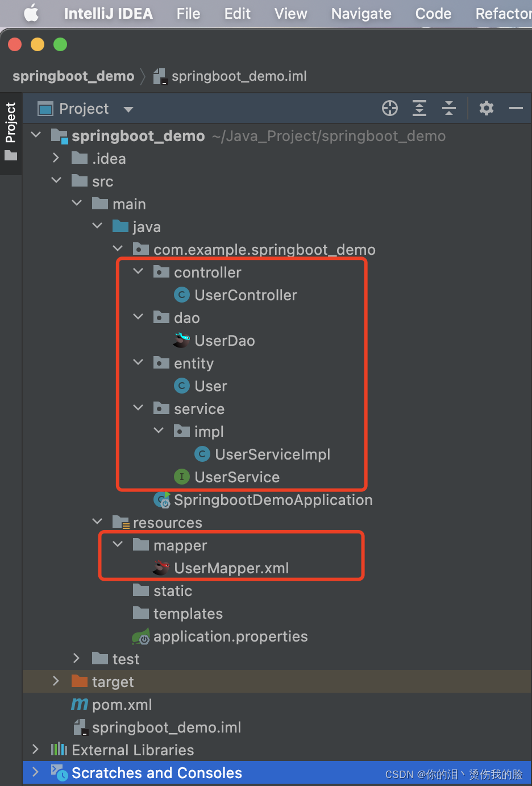Open the File menu
The image size is (532, 786).
tap(188, 14)
